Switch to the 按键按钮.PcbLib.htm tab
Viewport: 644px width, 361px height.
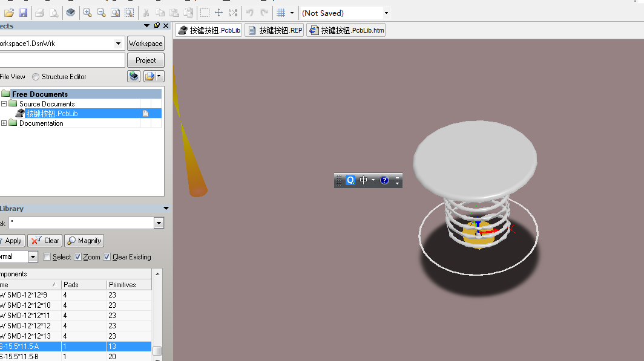click(346, 30)
